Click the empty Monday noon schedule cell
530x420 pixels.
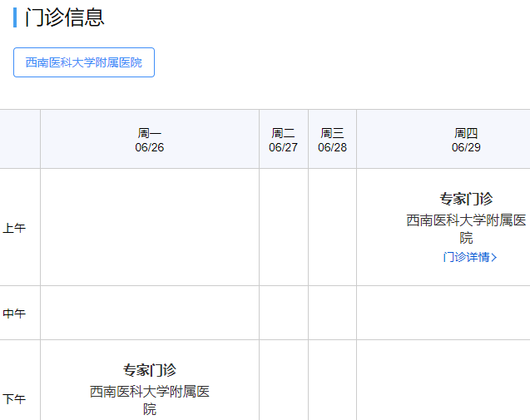click(150, 313)
